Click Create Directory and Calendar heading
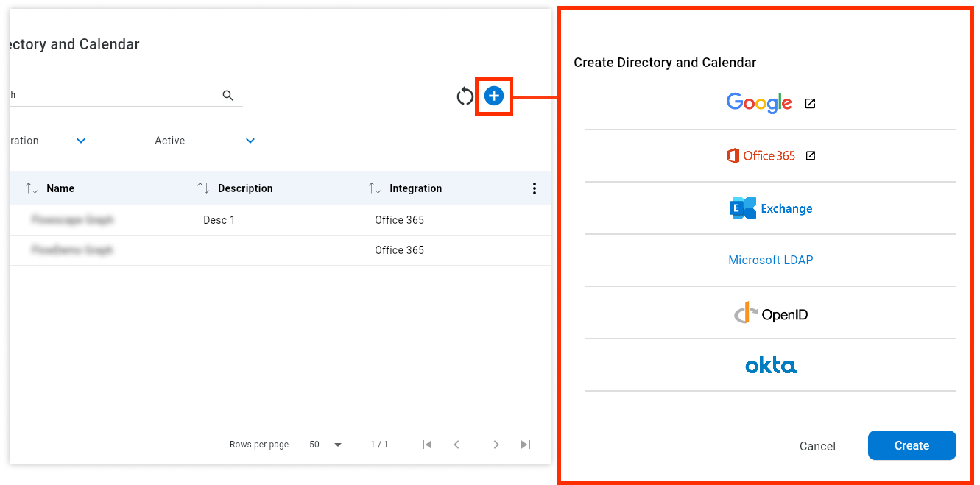The image size is (980, 485). pyautogui.click(x=665, y=63)
